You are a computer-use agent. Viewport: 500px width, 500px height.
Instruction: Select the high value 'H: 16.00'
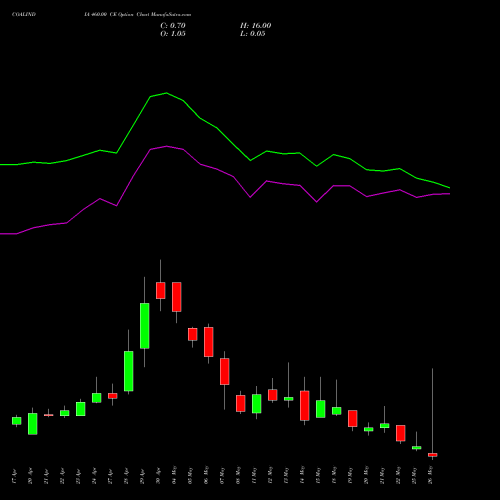point(255,26)
